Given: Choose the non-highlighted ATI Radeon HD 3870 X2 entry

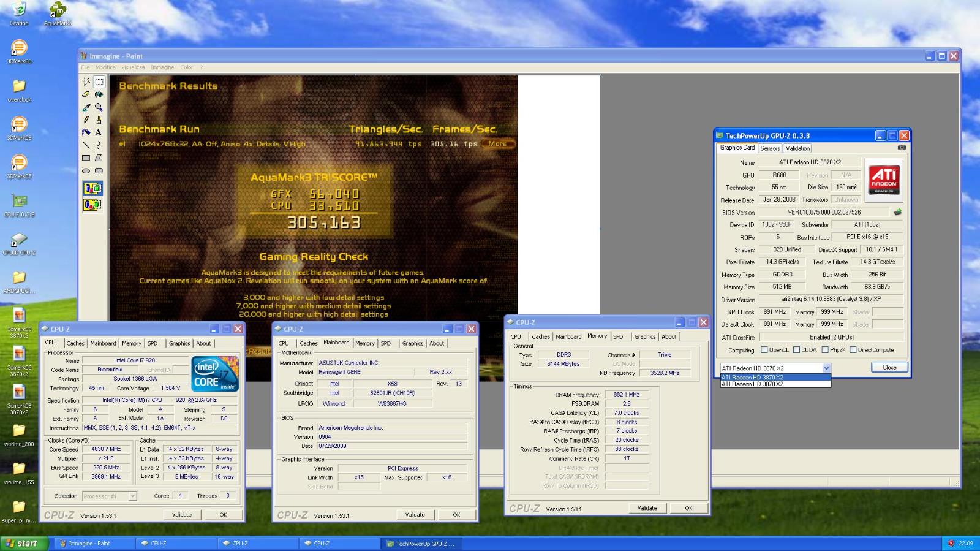Looking at the screenshot, I should pyautogui.click(x=775, y=384).
